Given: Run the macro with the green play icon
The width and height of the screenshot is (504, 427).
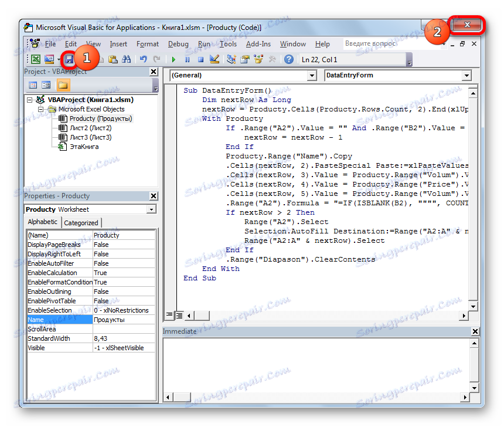Looking at the screenshot, I should pos(173,59).
